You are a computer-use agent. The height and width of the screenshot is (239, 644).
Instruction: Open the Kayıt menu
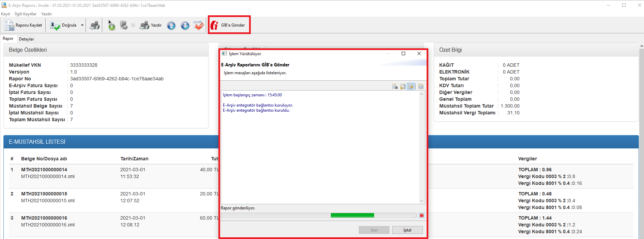[x=5, y=14]
